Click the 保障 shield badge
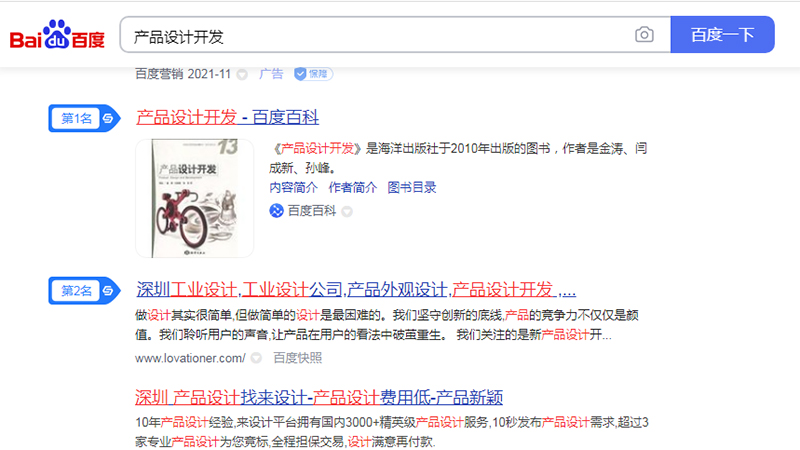800x450 pixels. [x=313, y=74]
